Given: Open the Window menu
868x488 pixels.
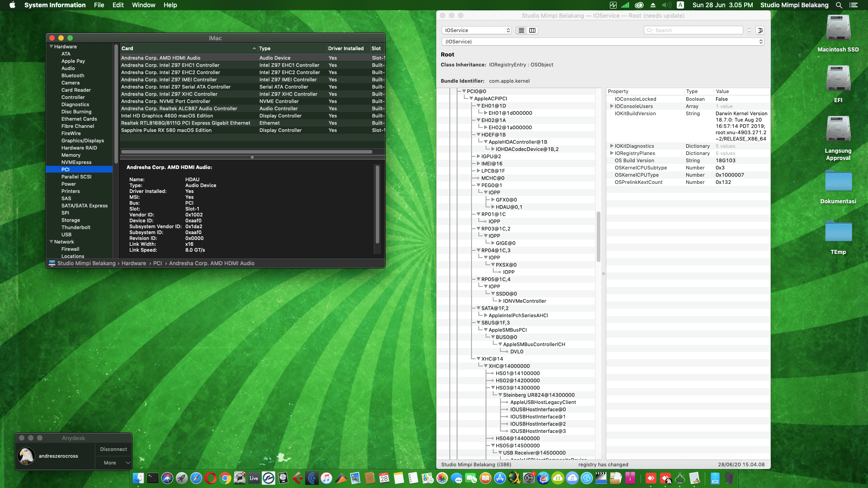Looking at the screenshot, I should 144,5.
